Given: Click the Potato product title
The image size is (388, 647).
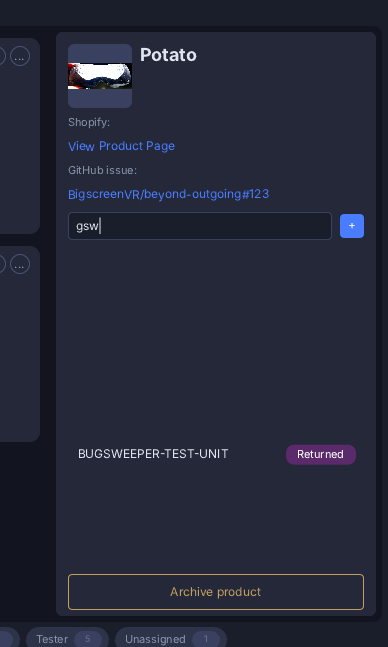Looking at the screenshot, I should point(168,55).
